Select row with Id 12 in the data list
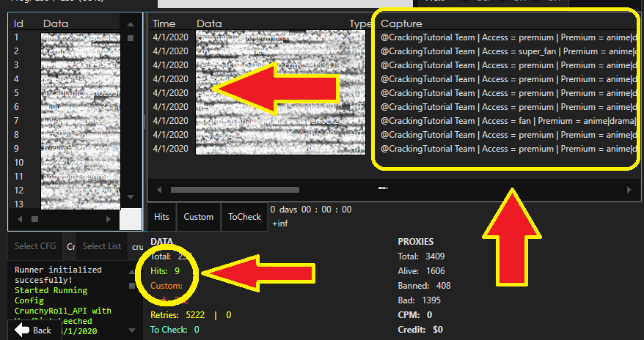The image size is (644, 340). click(x=67, y=191)
